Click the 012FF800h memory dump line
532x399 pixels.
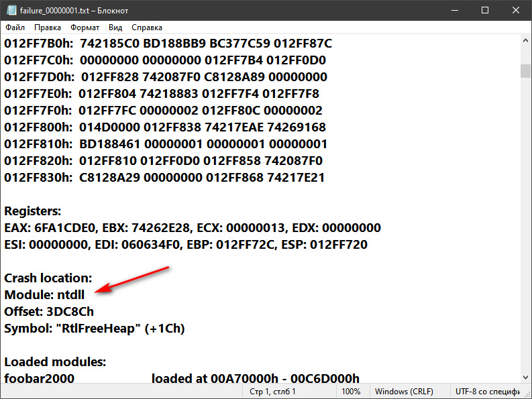point(165,127)
